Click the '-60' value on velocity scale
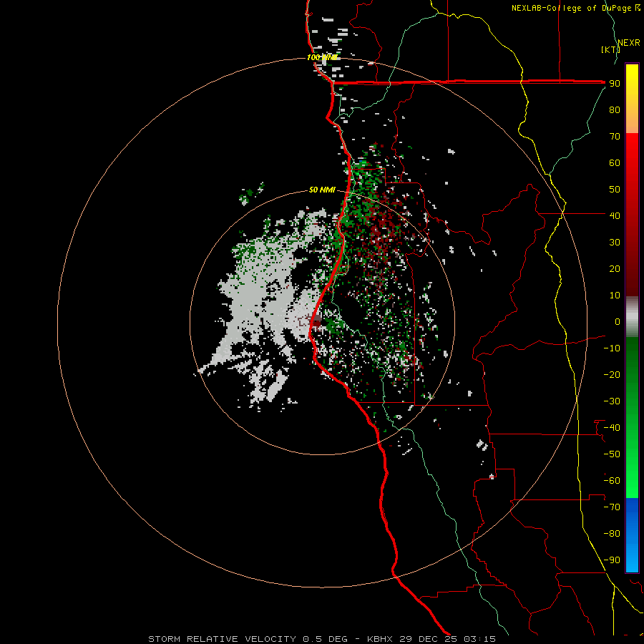Image resolution: width=644 pixels, height=644 pixels. (612, 481)
